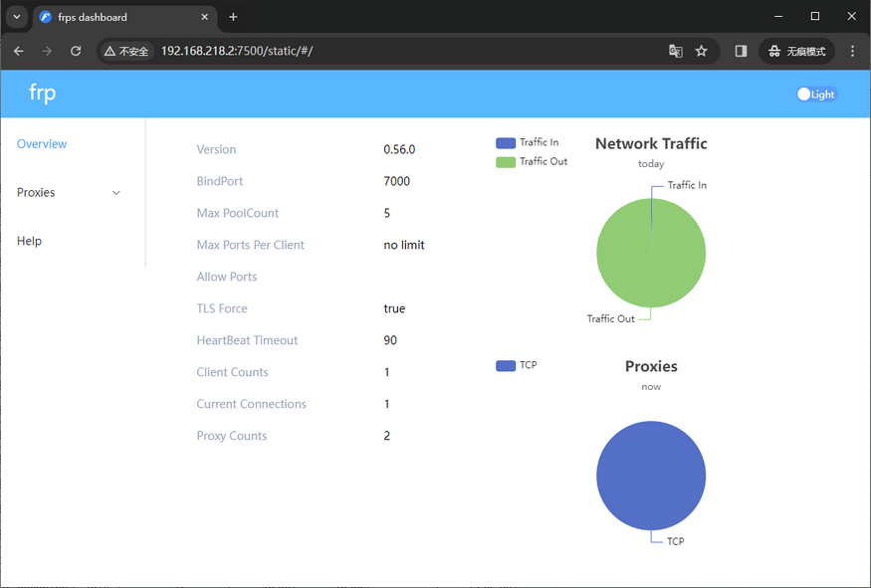Open the browser side panel icon
The height and width of the screenshot is (588, 871).
pyautogui.click(x=741, y=51)
